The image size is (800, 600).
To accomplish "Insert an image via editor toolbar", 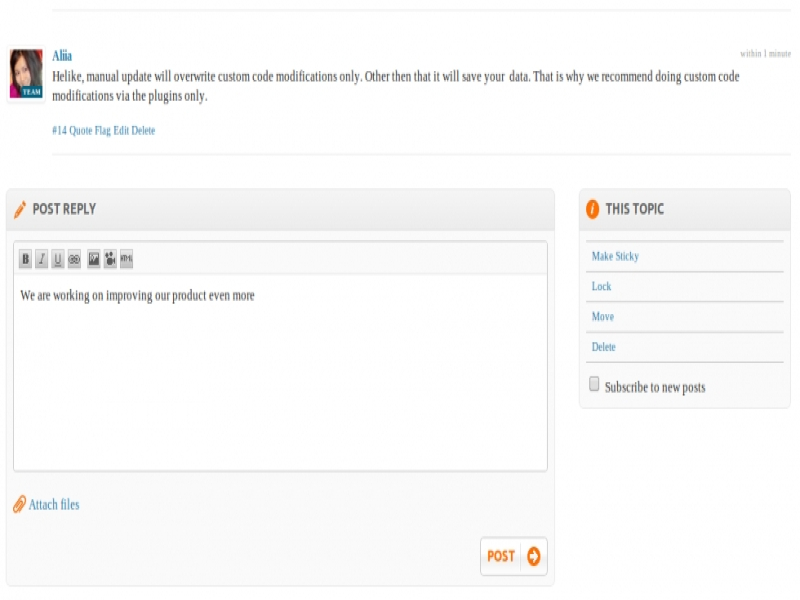I will (x=94, y=260).
